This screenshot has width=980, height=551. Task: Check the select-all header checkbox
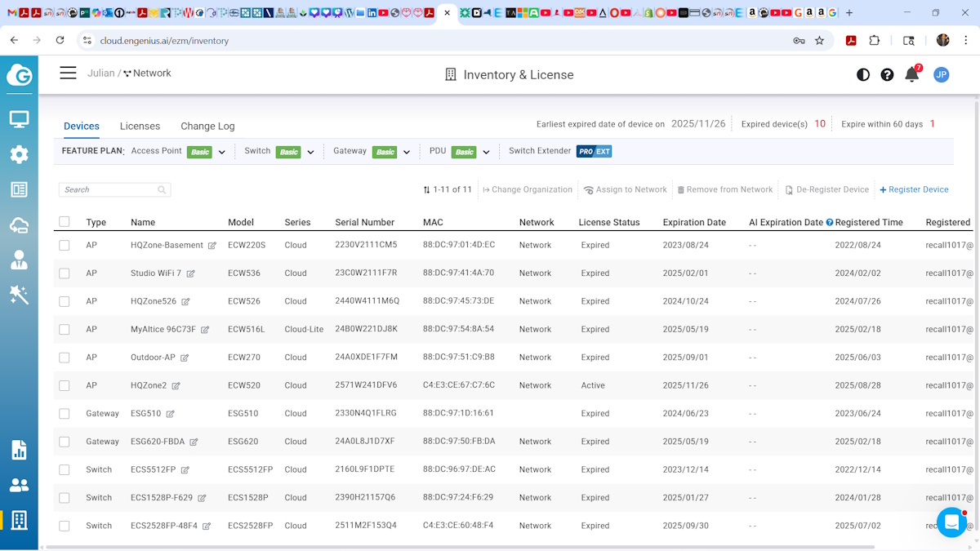(65, 222)
